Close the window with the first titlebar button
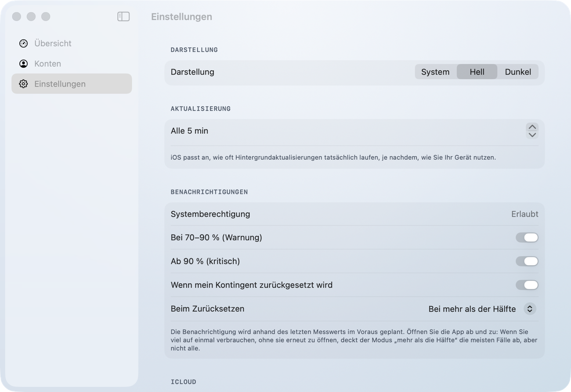The width and height of the screenshot is (571, 392). 17,17
